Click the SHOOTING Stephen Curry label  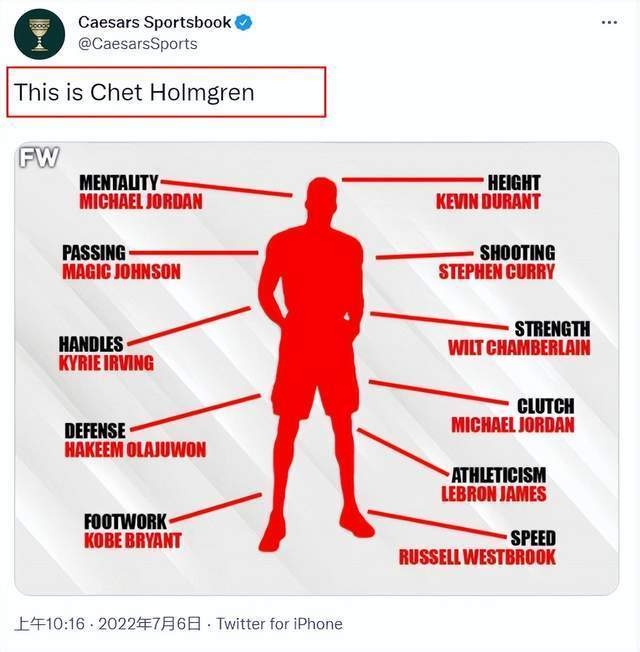[x=497, y=262]
